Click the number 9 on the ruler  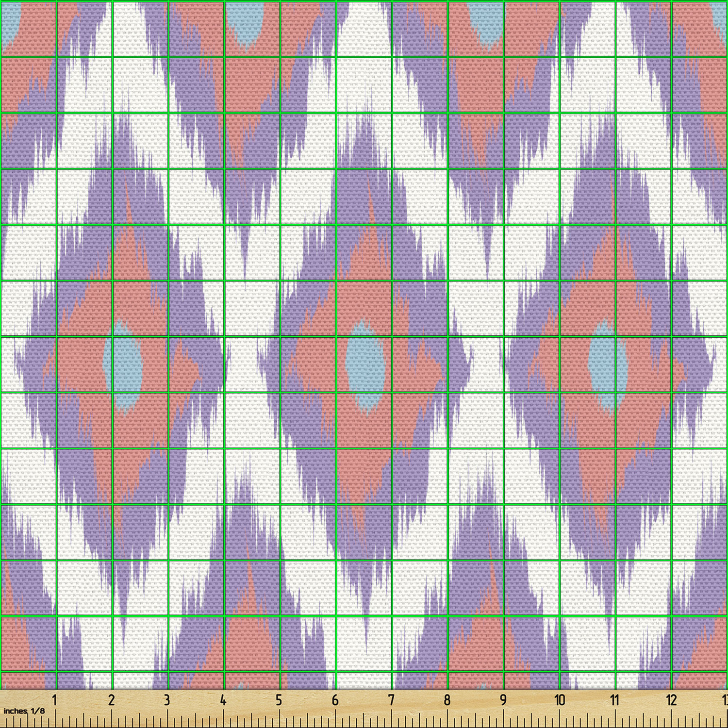coord(503,700)
